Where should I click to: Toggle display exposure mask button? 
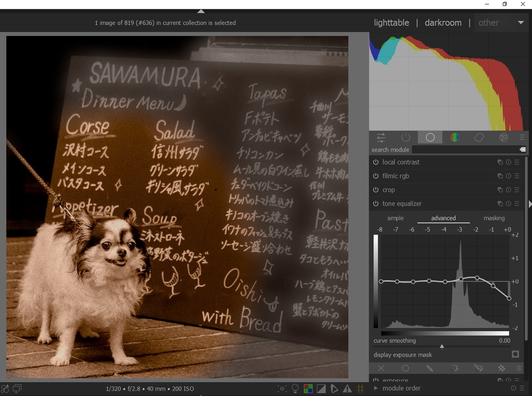tap(515, 354)
